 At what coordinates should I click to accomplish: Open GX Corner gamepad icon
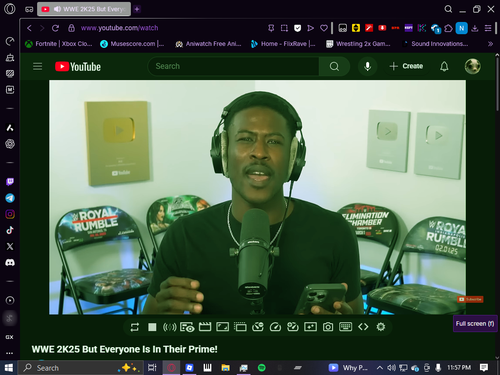click(x=29, y=9)
